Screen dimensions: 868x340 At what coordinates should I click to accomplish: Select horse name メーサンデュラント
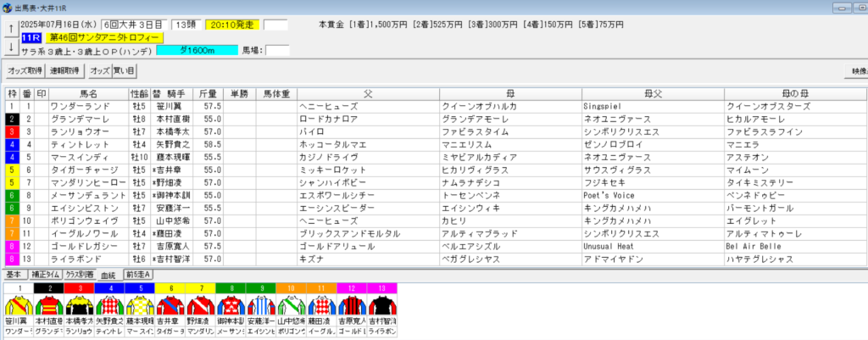pyautogui.click(x=87, y=196)
